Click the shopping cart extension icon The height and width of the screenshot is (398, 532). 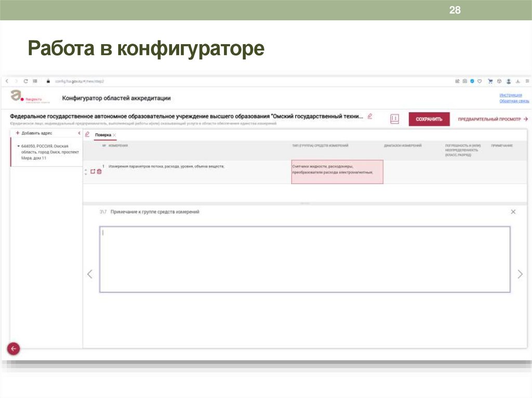(x=490, y=81)
